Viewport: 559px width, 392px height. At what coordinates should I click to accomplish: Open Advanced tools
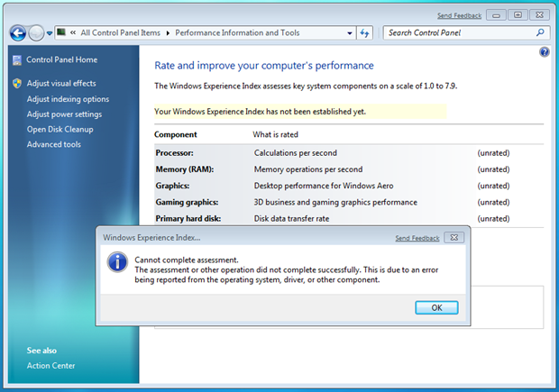54,144
